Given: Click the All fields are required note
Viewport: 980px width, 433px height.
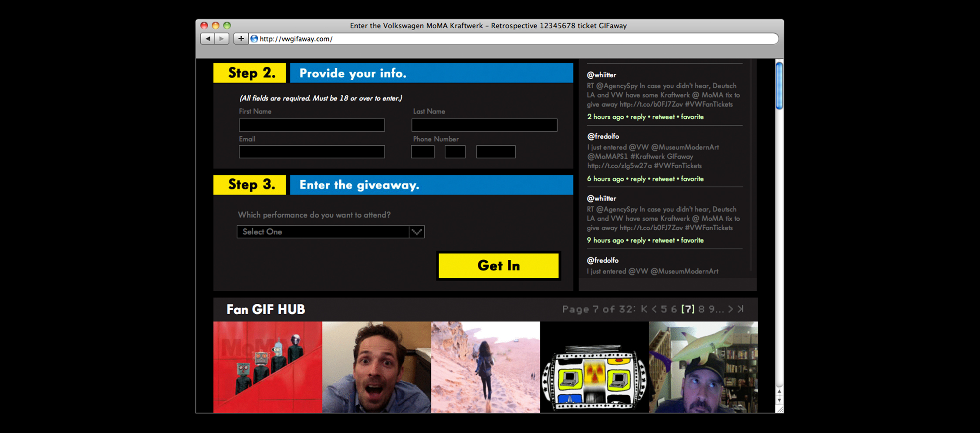Looking at the screenshot, I should pyautogui.click(x=321, y=98).
